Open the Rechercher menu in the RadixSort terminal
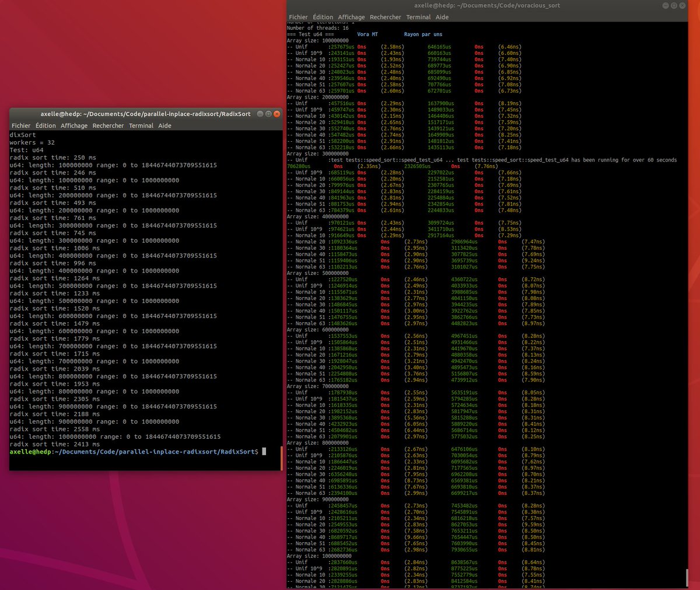 108,125
